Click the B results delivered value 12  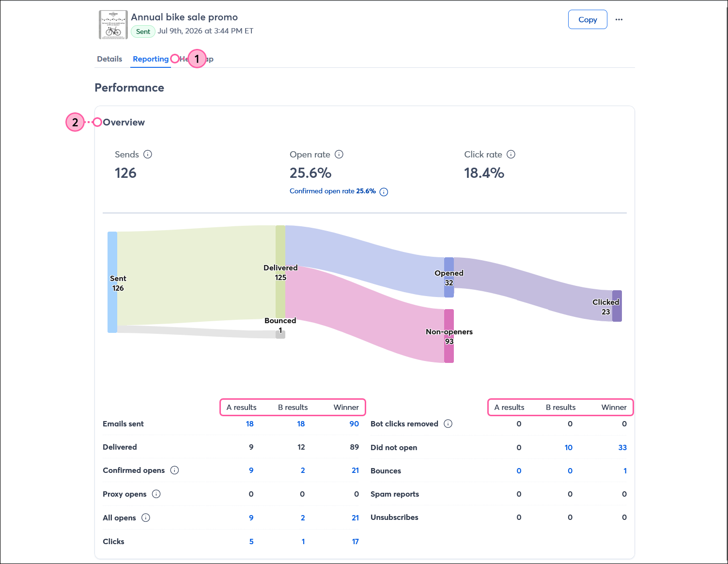coord(301,447)
